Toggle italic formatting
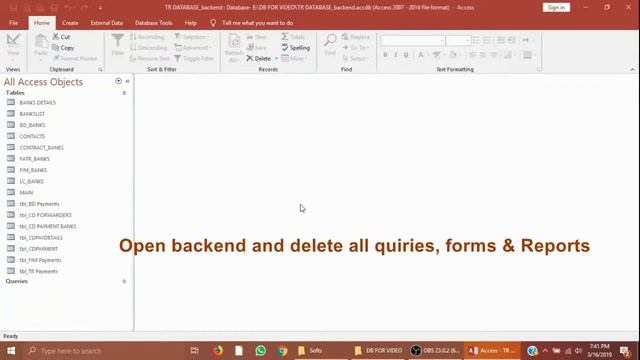 pos(396,55)
